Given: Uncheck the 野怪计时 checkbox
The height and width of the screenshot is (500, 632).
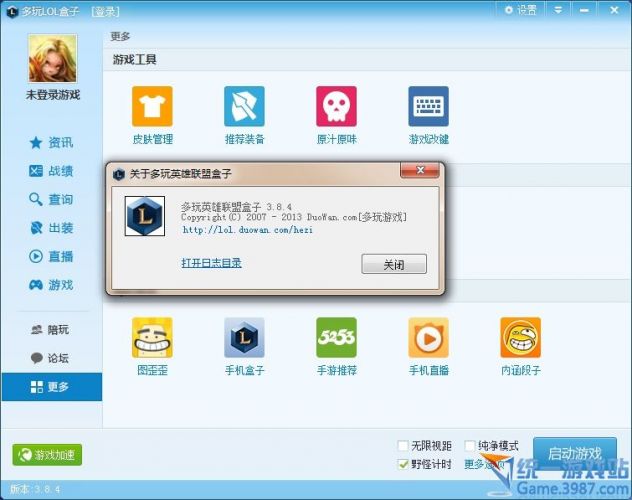Looking at the screenshot, I should 403,464.
